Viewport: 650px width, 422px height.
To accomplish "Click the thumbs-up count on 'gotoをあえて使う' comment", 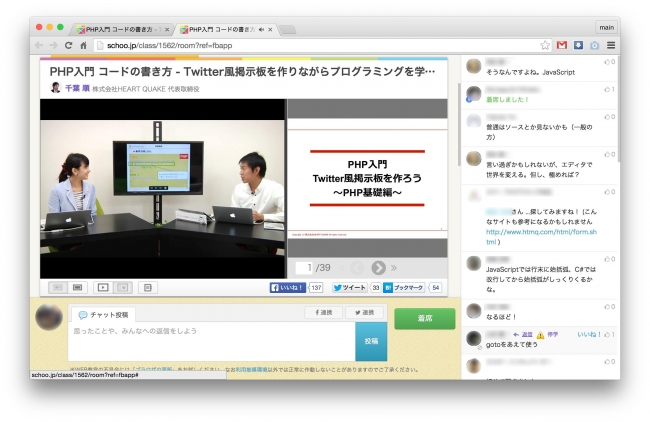I will click(x=609, y=334).
